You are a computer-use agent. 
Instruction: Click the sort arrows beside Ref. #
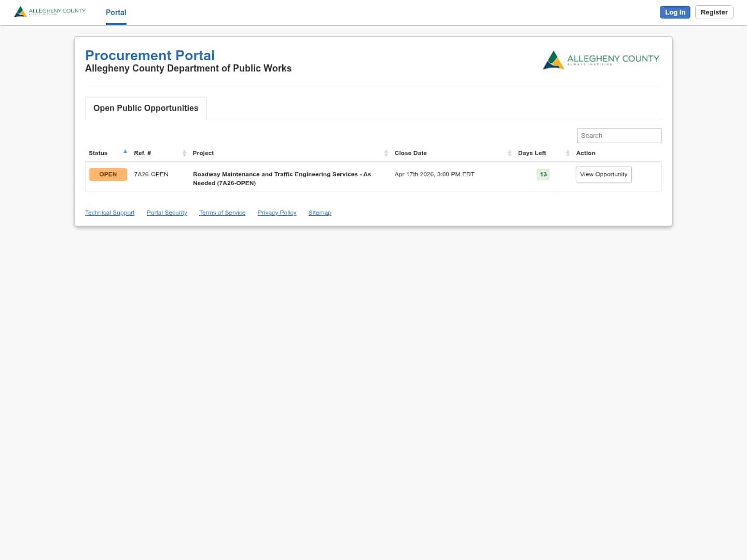point(184,153)
